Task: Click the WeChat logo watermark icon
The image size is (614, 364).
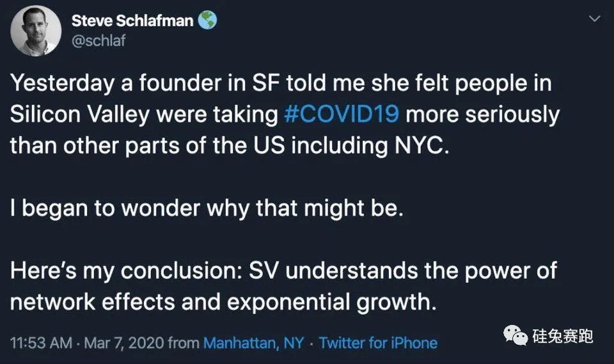Action: (x=517, y=335)
